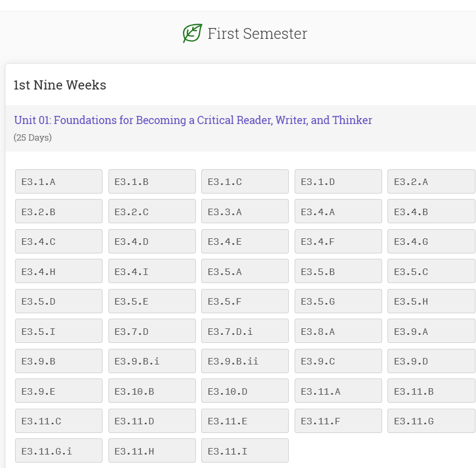Select the E3.9.E standard tag
Viewport: 476px width, 468px height.
[59, 391]
